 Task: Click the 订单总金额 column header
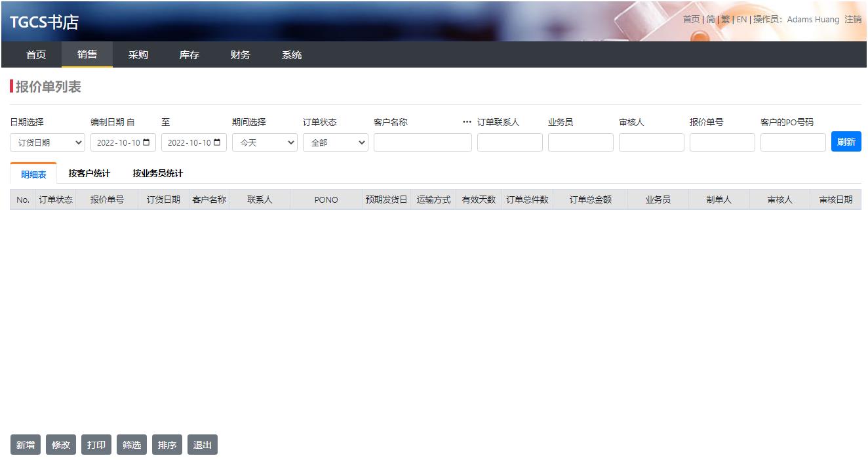[590, 199]
